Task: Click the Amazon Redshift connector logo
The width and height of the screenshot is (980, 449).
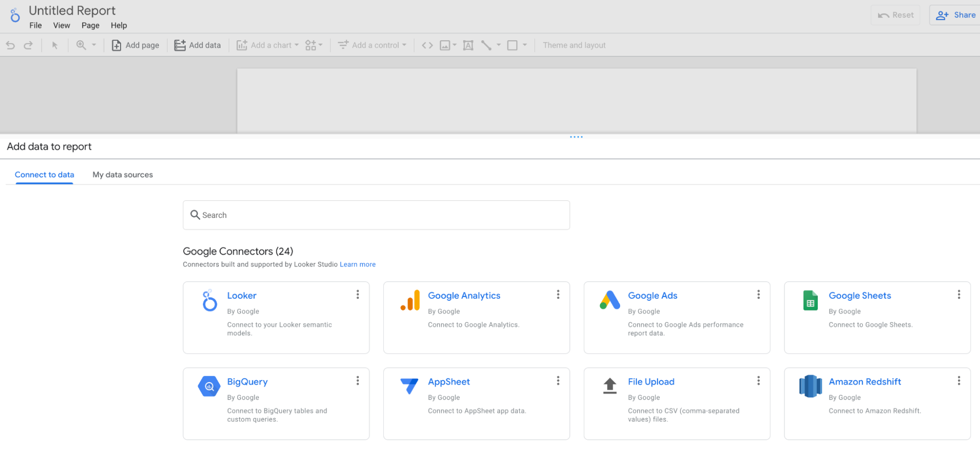Action: point(810,386)
